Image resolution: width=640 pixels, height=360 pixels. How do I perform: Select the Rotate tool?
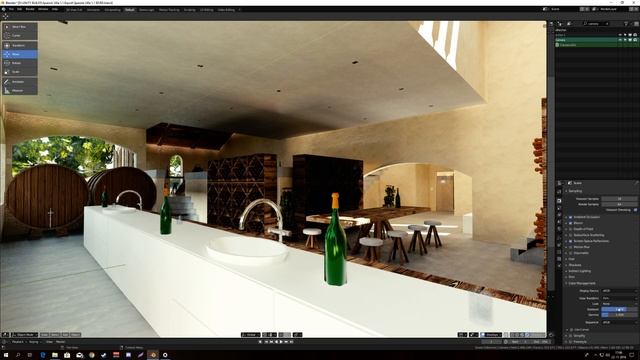pyautogui.click(x=20, y=63)
